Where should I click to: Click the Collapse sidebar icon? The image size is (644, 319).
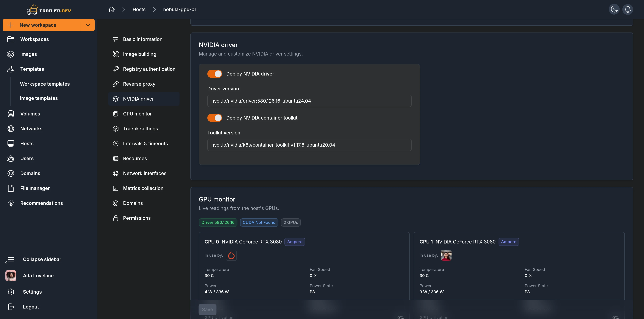point(10,260)
